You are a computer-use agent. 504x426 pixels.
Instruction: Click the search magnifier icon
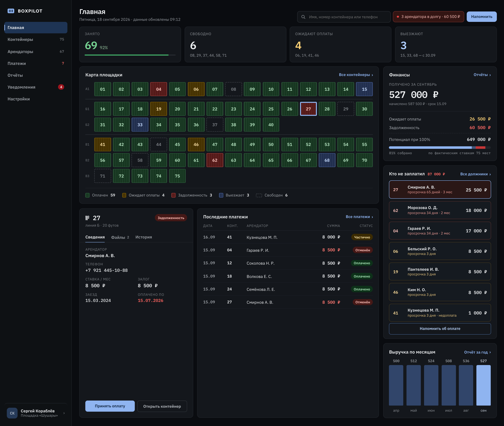point(303,17)
